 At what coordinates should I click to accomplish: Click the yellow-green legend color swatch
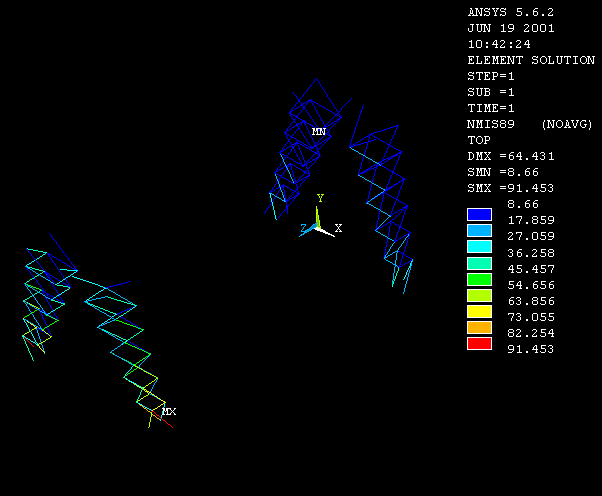pyautogui.click(x=480, y=295)
